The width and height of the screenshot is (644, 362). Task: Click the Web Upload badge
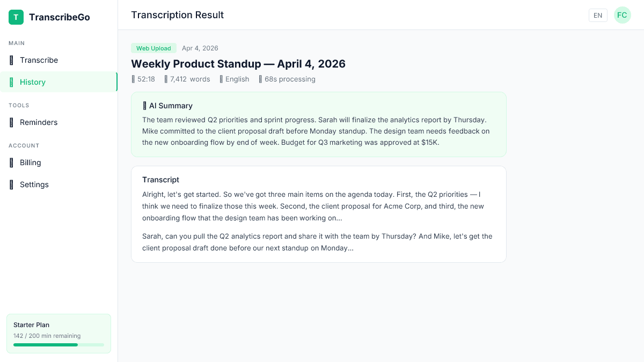pyautogui.click(x=153, y=48)
